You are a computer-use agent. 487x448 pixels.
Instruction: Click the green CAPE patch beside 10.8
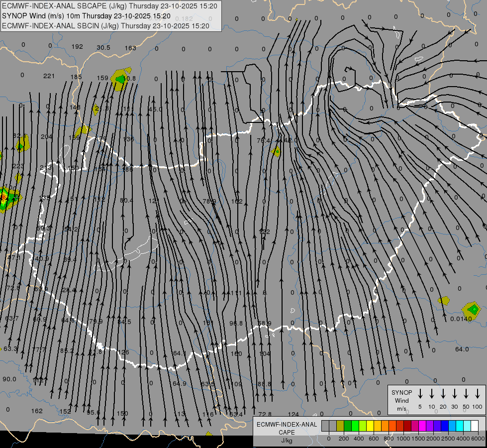[x=120, y=79]
